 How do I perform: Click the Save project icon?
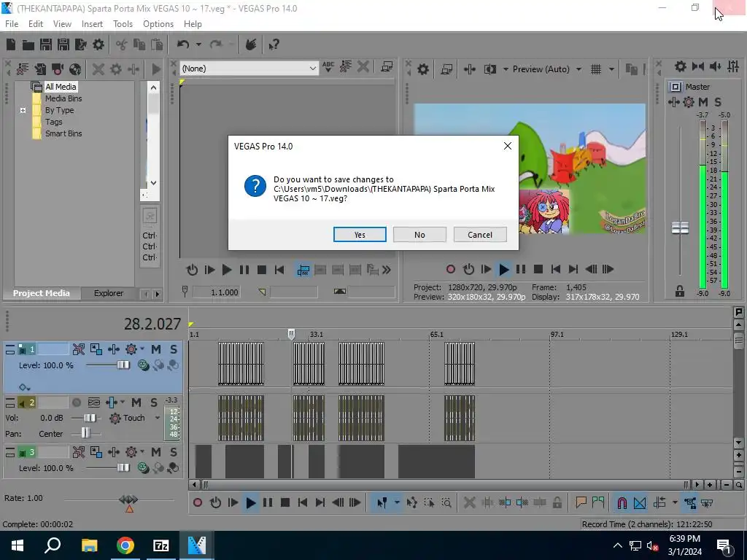[46, 44]
